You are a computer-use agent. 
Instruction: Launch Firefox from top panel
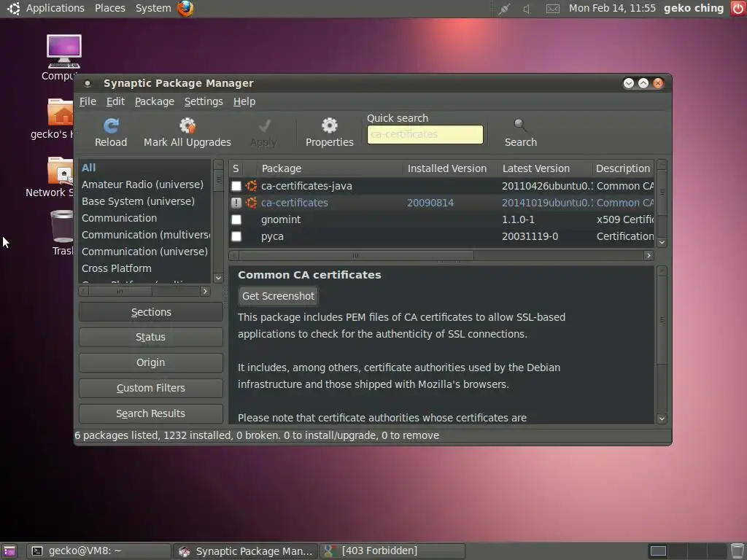[185, 8]
